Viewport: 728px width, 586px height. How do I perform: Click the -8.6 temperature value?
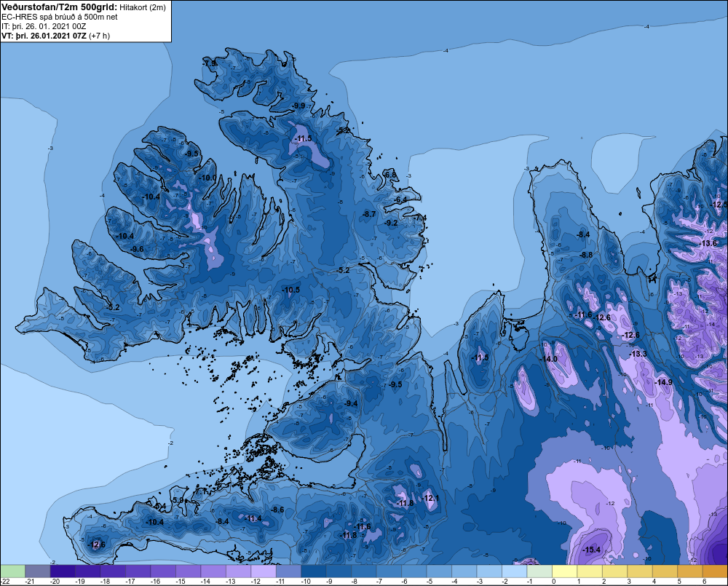(277, 510)
